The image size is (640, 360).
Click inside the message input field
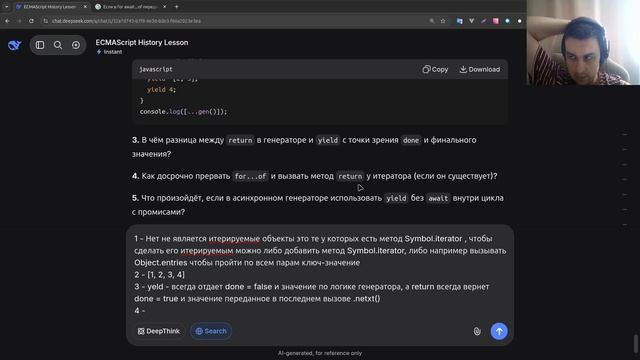320,274
